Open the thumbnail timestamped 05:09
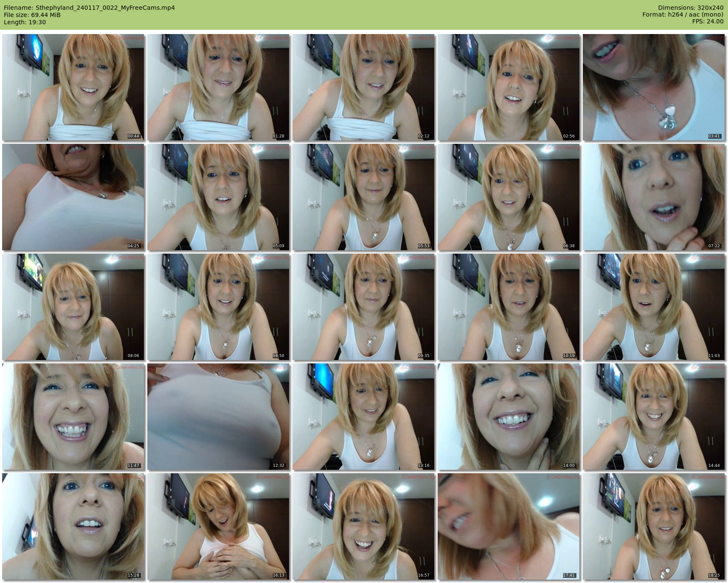The width and height of the screenshot is (728, 583). coord(218,197)
